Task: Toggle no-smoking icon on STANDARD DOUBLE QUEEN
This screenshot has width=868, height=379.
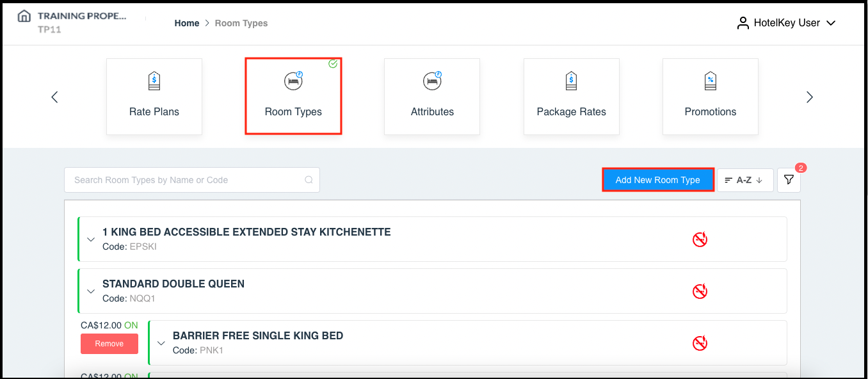Action: (x=700, y=291)
